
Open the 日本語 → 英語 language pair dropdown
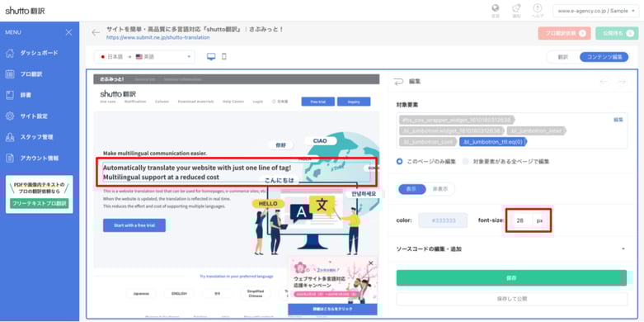click(x=144, y=57)
